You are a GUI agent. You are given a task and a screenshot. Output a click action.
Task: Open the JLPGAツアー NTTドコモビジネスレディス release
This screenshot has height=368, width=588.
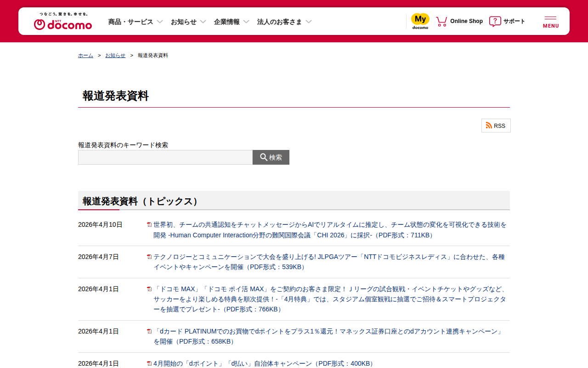(x=329, y=262)
